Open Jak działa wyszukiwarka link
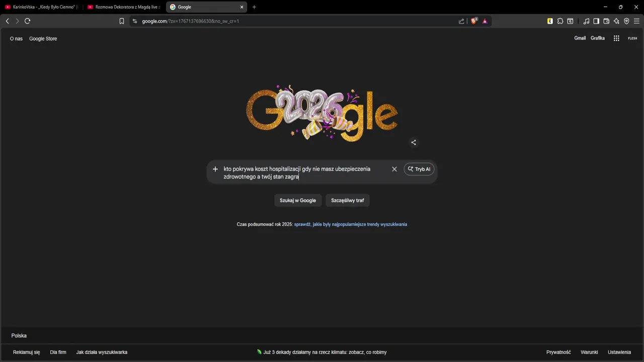644x362 pixels. coord(102,352)
